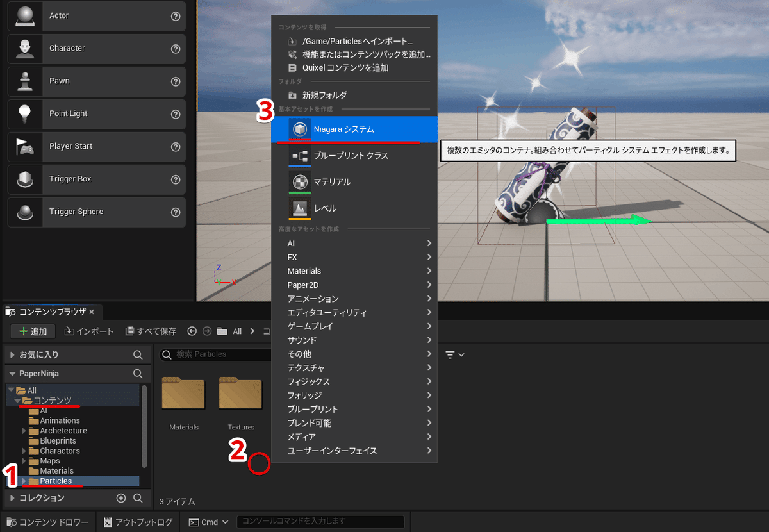
Task: Select レベル in the basic asset list
Action: (x=354, y=208)
